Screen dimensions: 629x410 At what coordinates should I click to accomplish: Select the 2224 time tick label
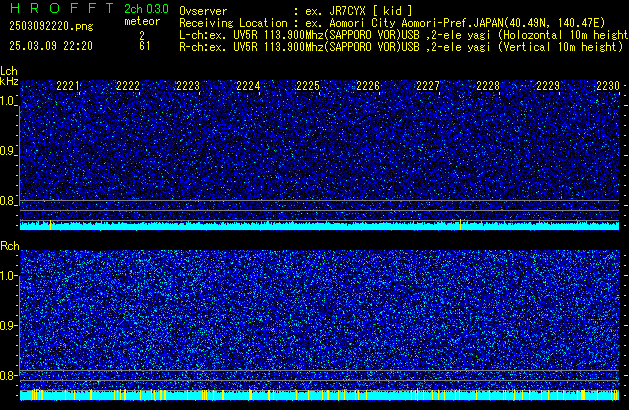[x=248, y=86]
